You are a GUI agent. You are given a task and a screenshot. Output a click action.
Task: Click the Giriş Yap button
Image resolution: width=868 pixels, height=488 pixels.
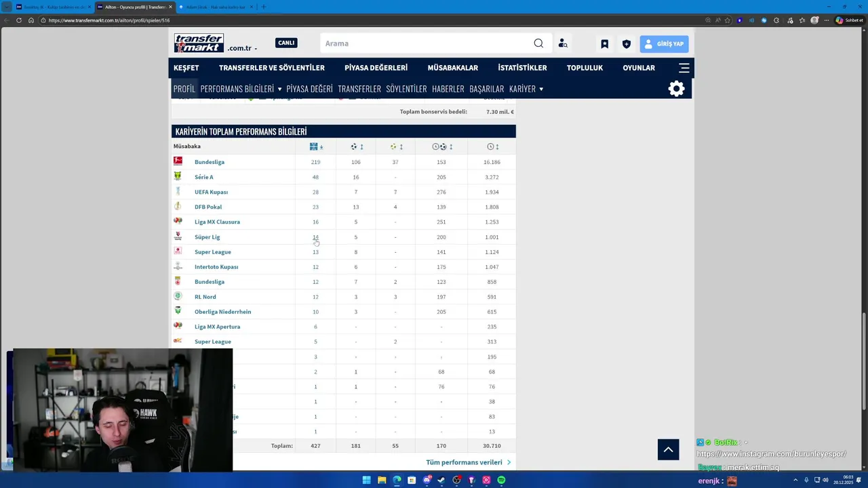pyautogui.click(x=664, y=44)
